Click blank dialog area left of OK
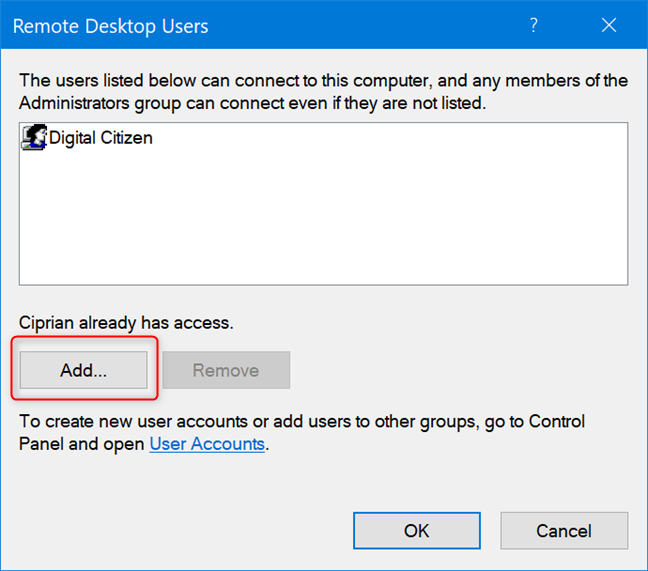 coord(180,531)
